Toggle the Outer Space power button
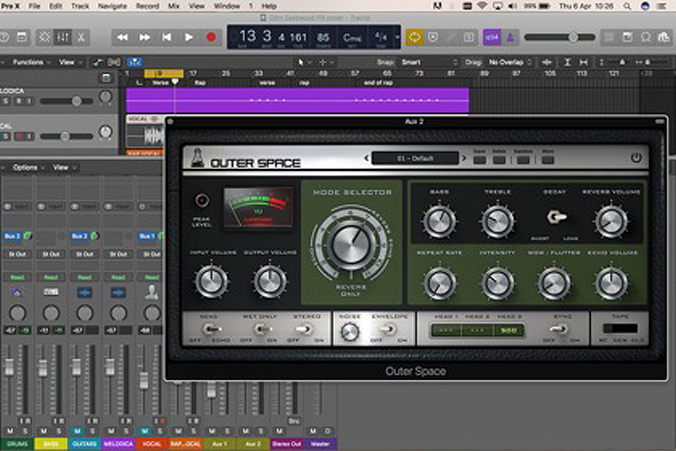This screenshot has width=676, height=451. tap(636, 158)
